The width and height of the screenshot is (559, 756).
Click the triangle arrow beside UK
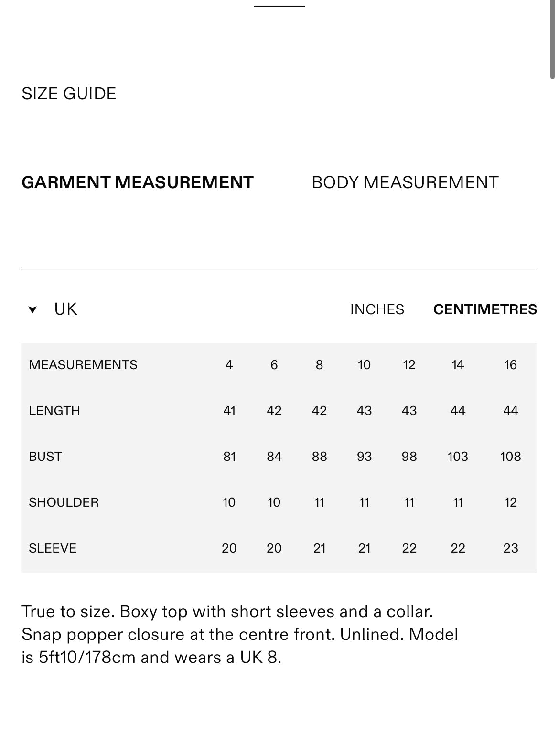click(32, 310)
